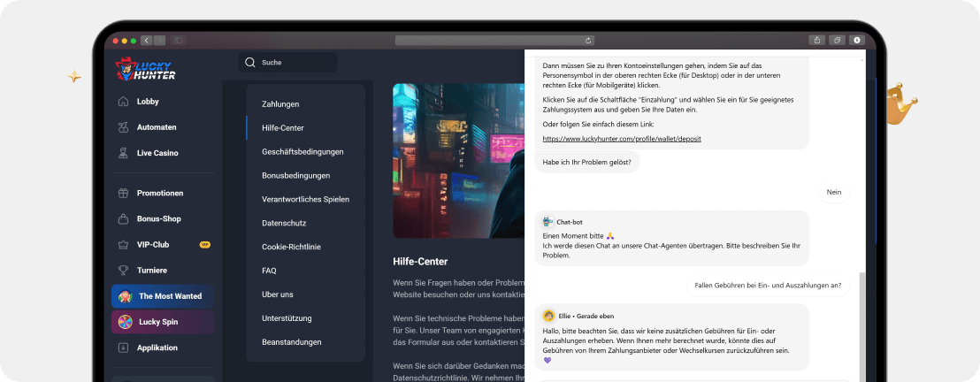Image resolution: width=980 pixels, height=382 pixels.
Task: Open Bonusbedingungen menu entry
Action: coord(295,176)
